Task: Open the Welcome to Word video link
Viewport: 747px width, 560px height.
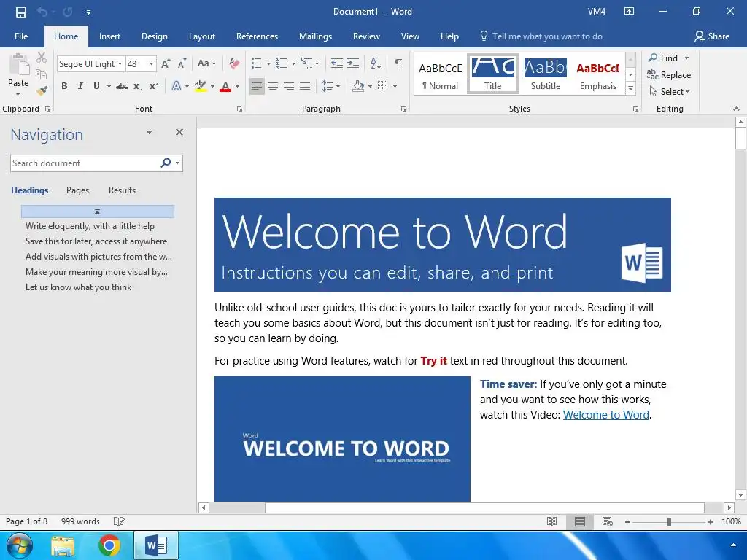Action: (x=606, y=415)
